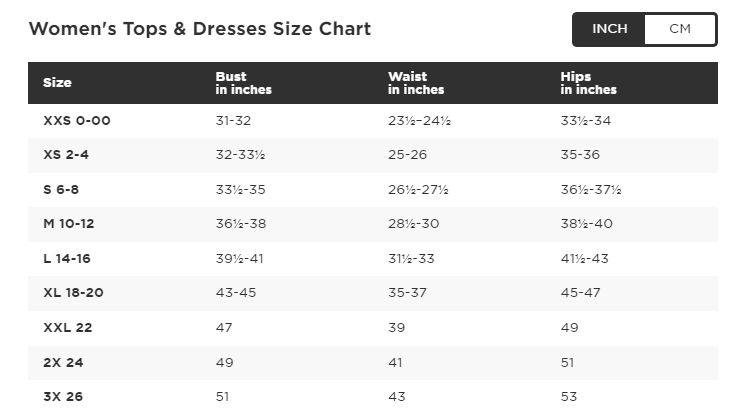Switch size chart to CM units
This screenshot has width=752, height=412.
(x=680, y=29)
